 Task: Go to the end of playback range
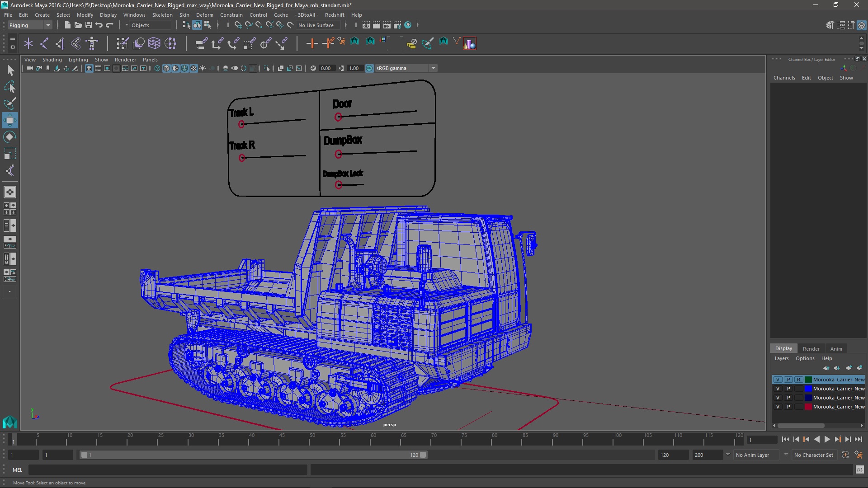pyautogui.click(x=858, y=439)
